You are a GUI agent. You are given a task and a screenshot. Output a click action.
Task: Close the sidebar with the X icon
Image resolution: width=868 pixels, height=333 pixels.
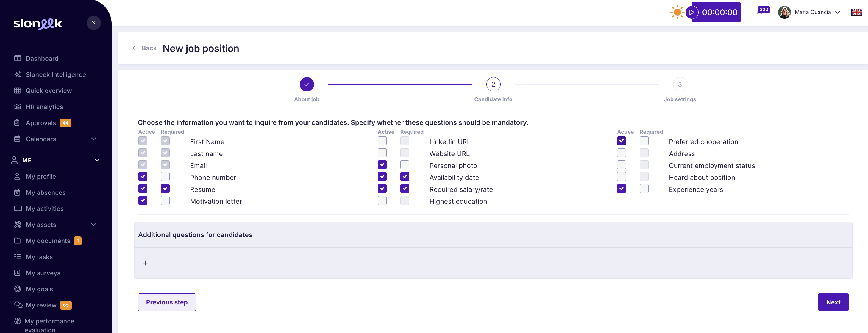[x=94, y=23]
